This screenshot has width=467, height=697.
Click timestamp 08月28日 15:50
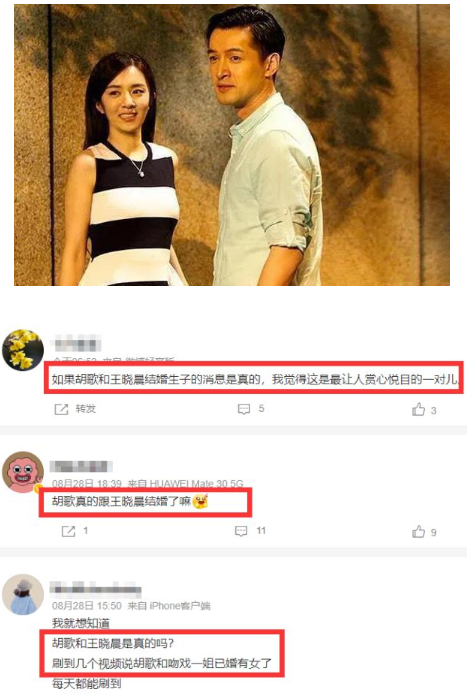(87, 605)
